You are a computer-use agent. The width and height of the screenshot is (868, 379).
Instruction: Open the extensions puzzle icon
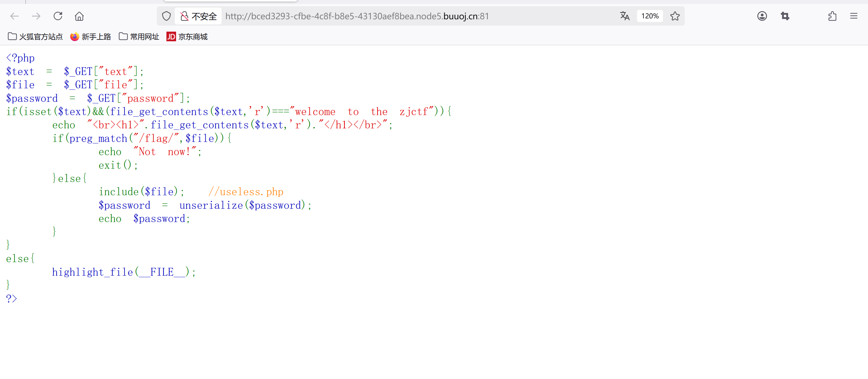[832, 16]
